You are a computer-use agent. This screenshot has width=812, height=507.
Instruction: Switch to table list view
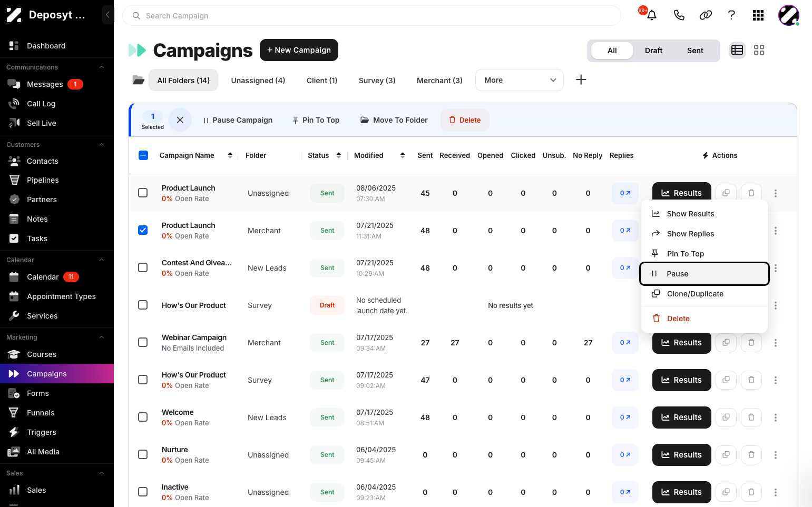coord(737,50)
